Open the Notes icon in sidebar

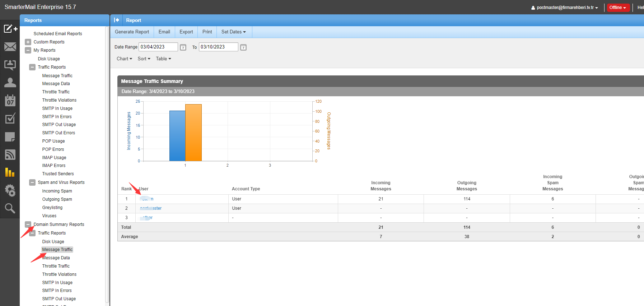pyautogui.click(x=10, y=137)
